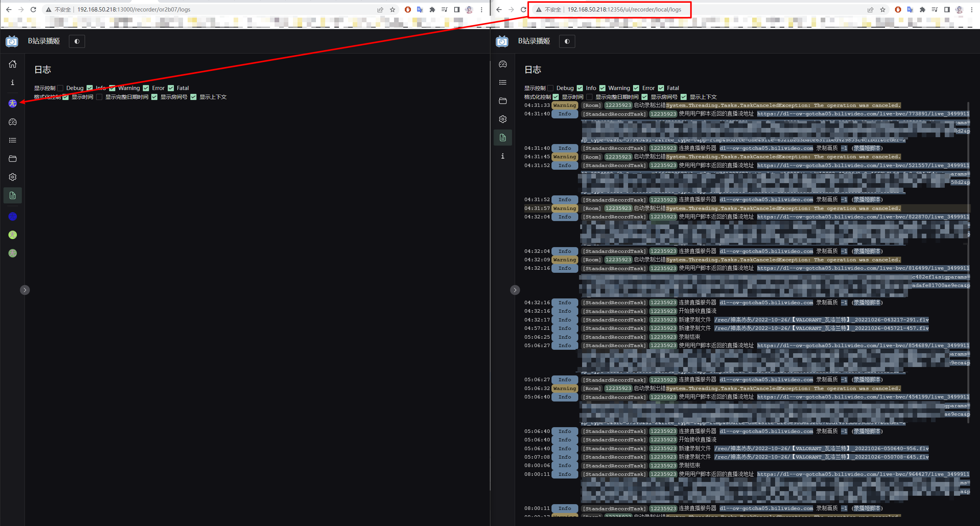The width and height of the screenshot is (980, 526).
Task: Expand the right panel chevron arrow
Action: pos(515,290)
